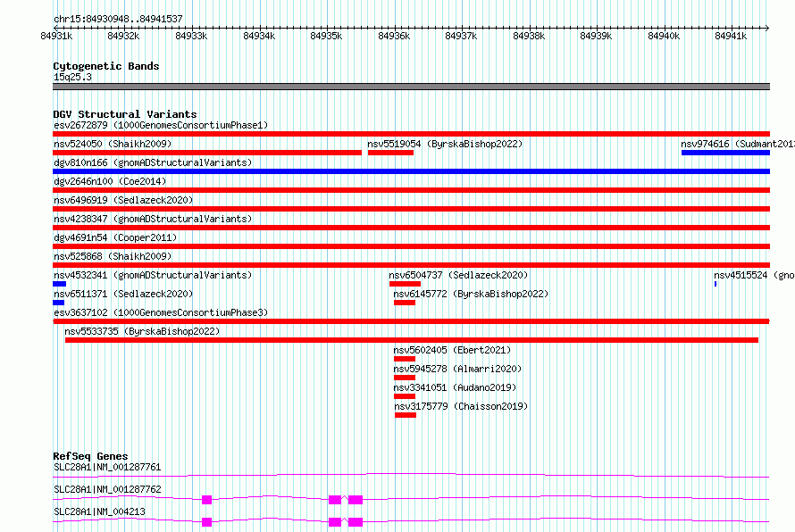The image size is (795, 532).
Task: Click first exon of NM_001287762 transcript
Action: click(x=206, y=500)
